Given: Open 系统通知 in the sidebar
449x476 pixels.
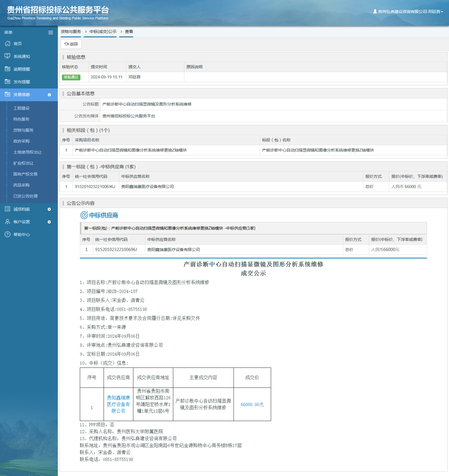Looking at the screenshot, I should [22, 57].
